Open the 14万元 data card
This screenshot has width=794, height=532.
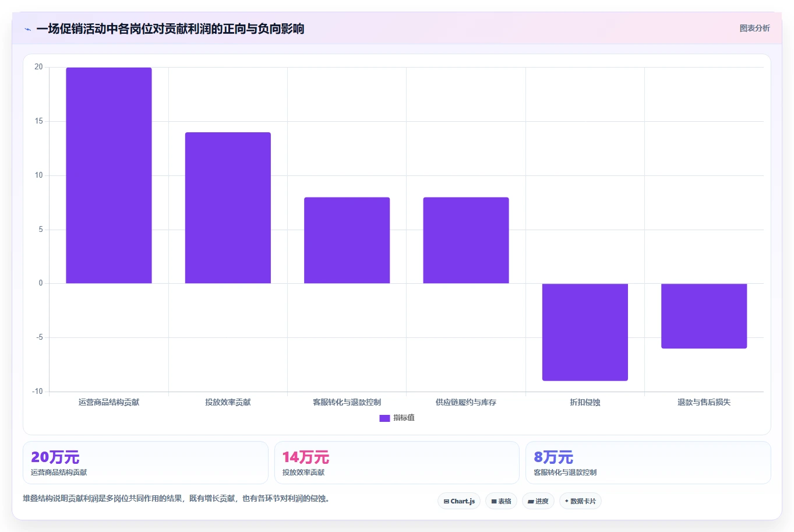[397, 463]
